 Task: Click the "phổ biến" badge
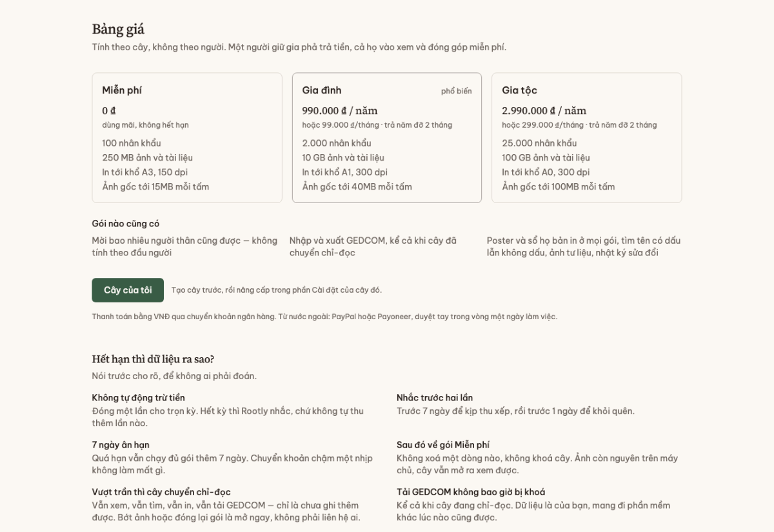tap(457, 91)
